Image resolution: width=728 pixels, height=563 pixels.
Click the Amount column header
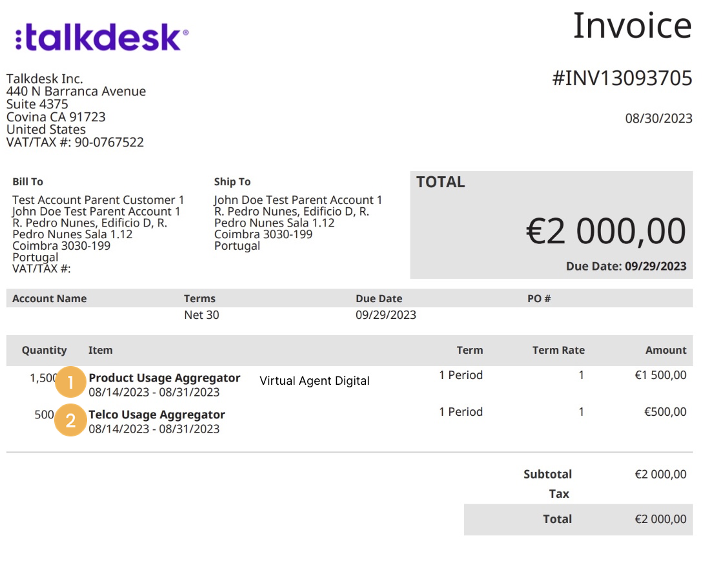click(x=665, y=350)
